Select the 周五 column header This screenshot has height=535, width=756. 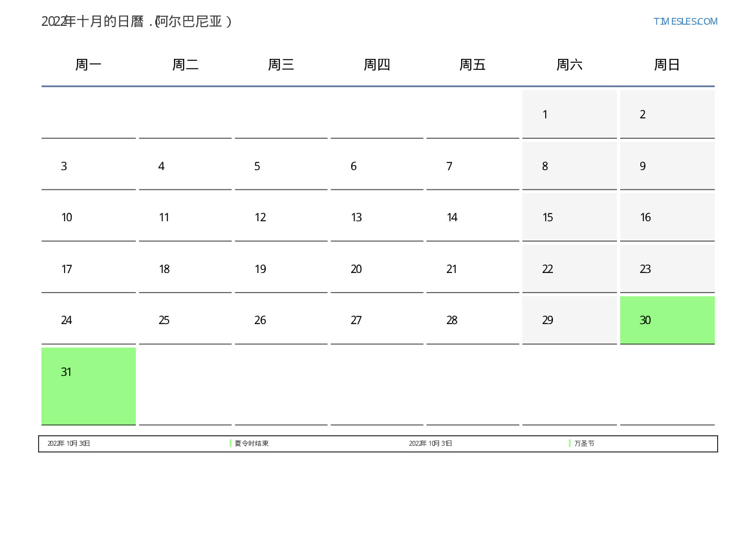(472, 65)
